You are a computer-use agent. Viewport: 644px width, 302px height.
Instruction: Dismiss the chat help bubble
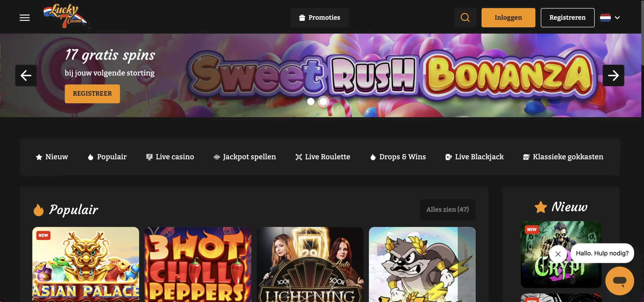pos(558,254)
